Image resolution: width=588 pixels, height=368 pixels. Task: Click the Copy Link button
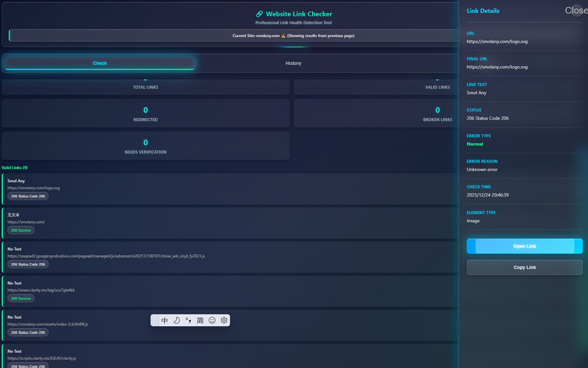pyautogui.click(x=525, y=267)
